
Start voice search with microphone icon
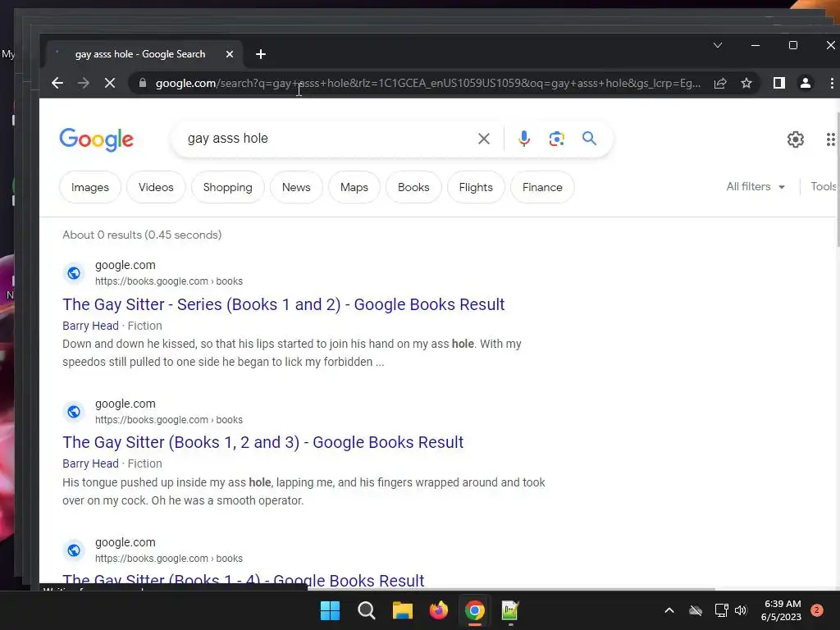pyautogui.click(x=524, y=139)
